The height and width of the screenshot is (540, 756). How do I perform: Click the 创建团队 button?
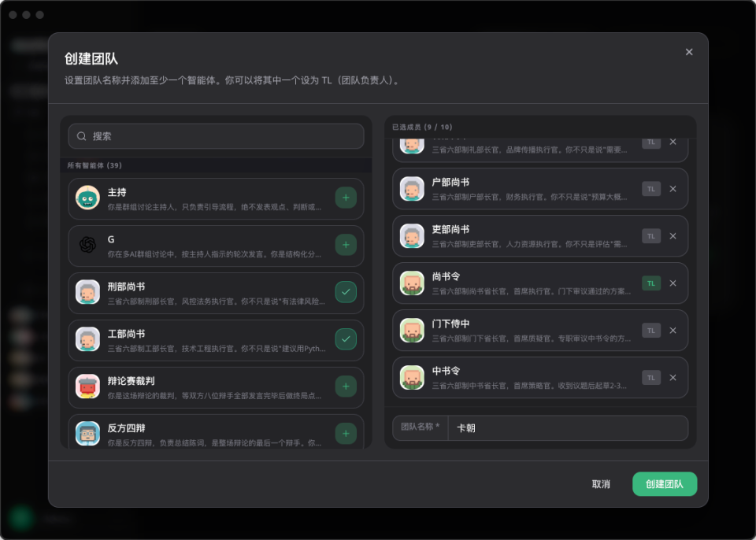coord(664,484)
